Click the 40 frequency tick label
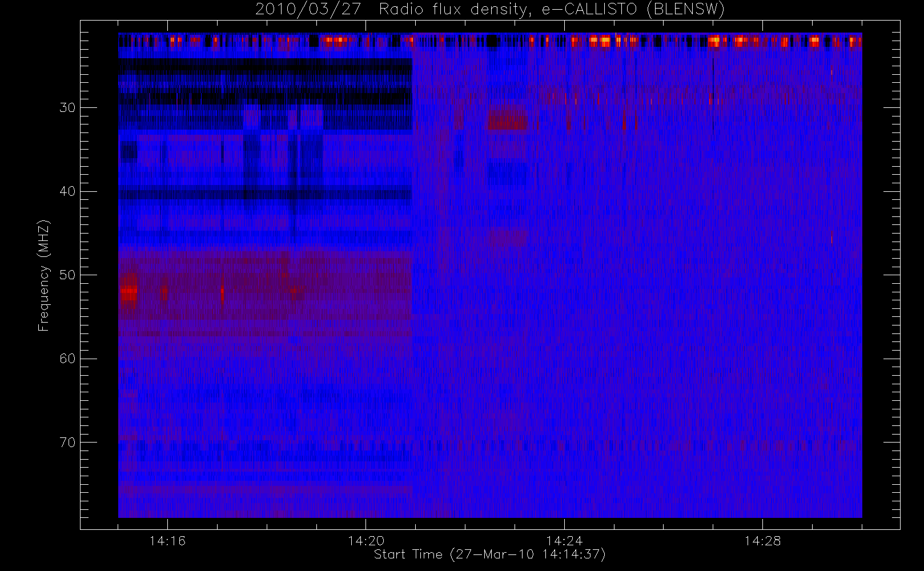This screenshot has height=571, width=924. pyautogui.click(x=67, y=191)
